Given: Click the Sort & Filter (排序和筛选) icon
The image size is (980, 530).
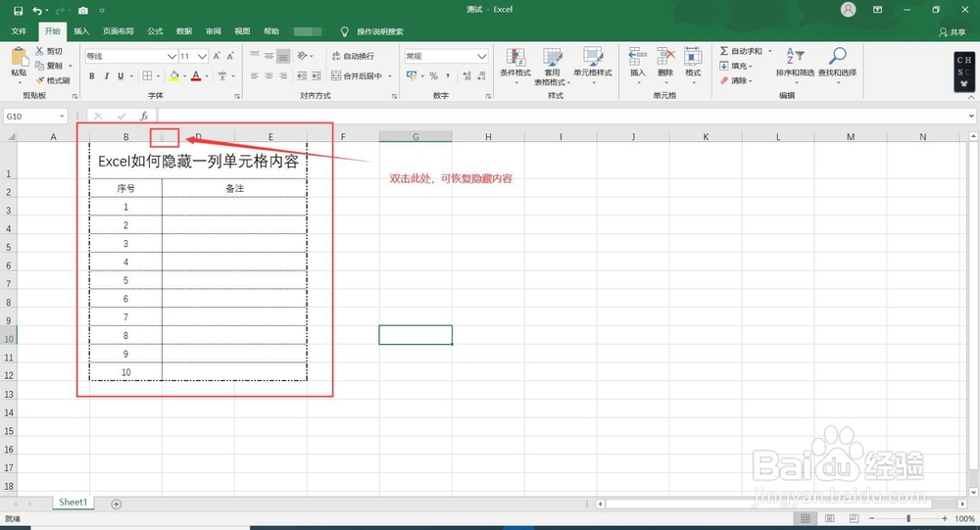Looking at the screenshot, I should coord(795,56).
